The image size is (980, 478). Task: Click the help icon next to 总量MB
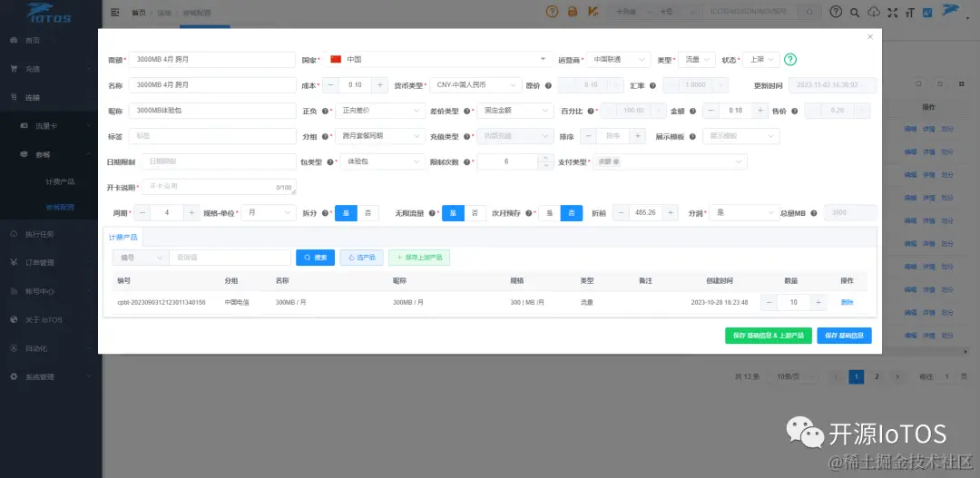tap(814, 213)
